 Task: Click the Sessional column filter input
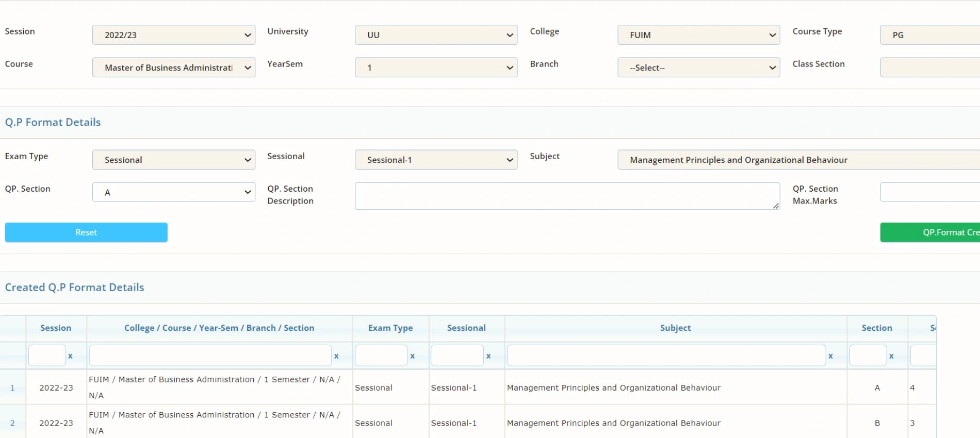coord(457,356)
